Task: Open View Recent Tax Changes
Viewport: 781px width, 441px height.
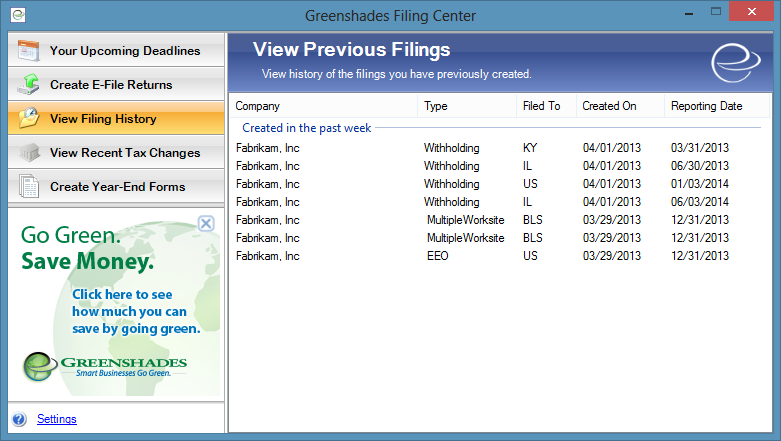Action: click(116, 152)
